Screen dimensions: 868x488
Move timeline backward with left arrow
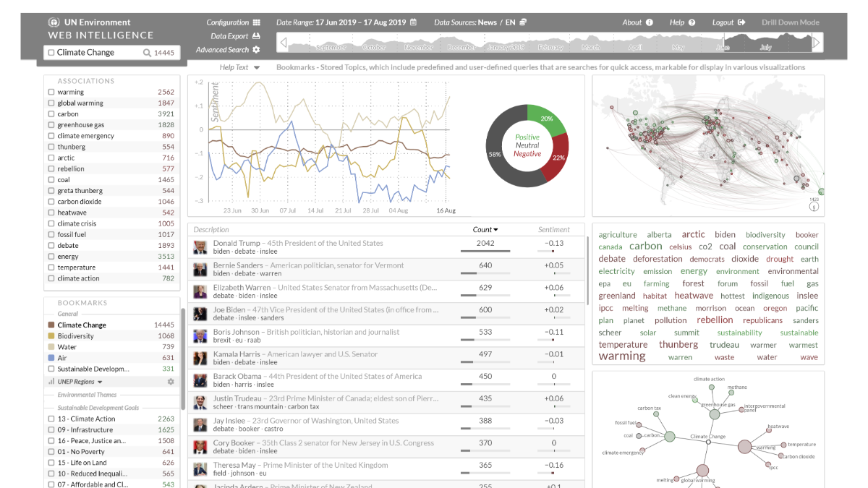(282, 43)
